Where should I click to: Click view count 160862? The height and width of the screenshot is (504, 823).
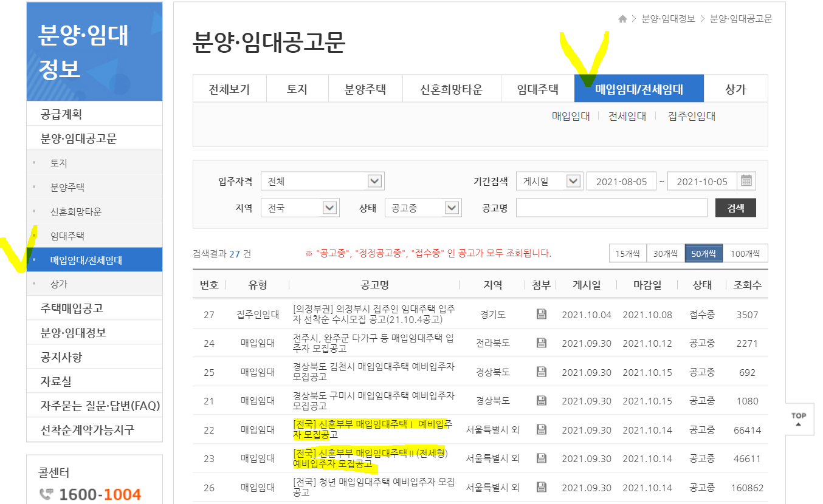click(x=747, y=487)
